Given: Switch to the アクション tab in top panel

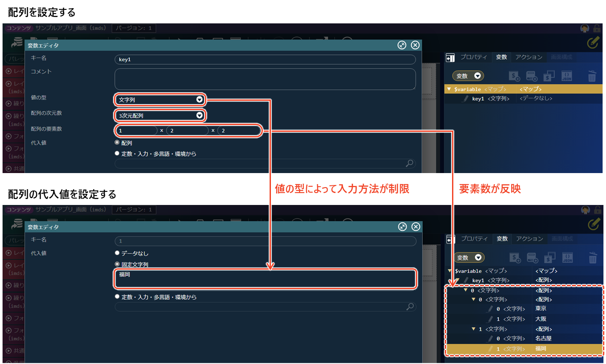Looking at the screenshot, I should pyautogui.click(x=529, y=57).
